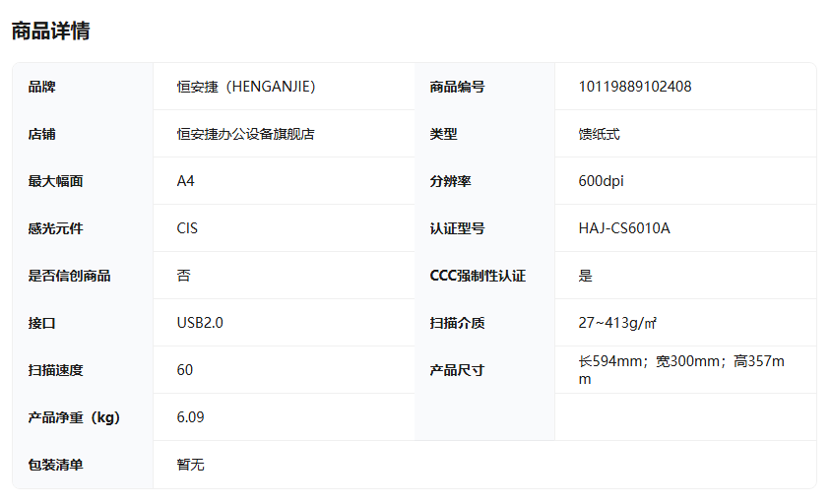
Task: Select the 扫描介质 label
Action: click(x=457, y=322)
